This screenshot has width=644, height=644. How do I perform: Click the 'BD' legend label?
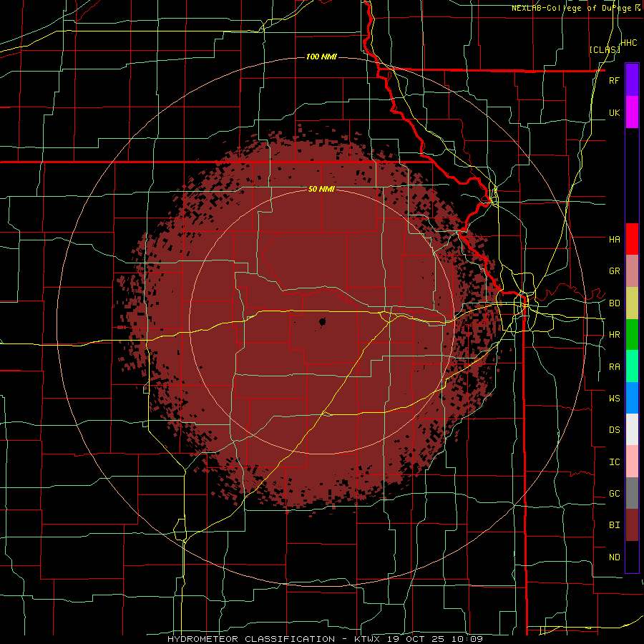[x=614, y=303]
